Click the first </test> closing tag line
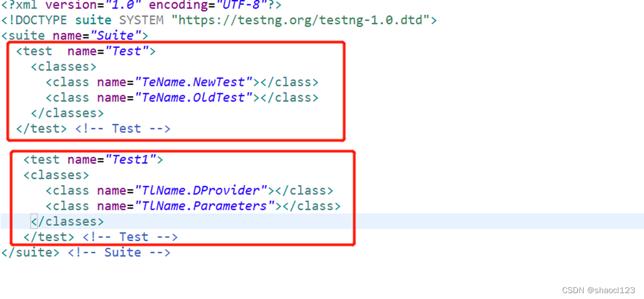Image resolution: width=644 pixels, height=299 pixels. click(x=94, y=128)
